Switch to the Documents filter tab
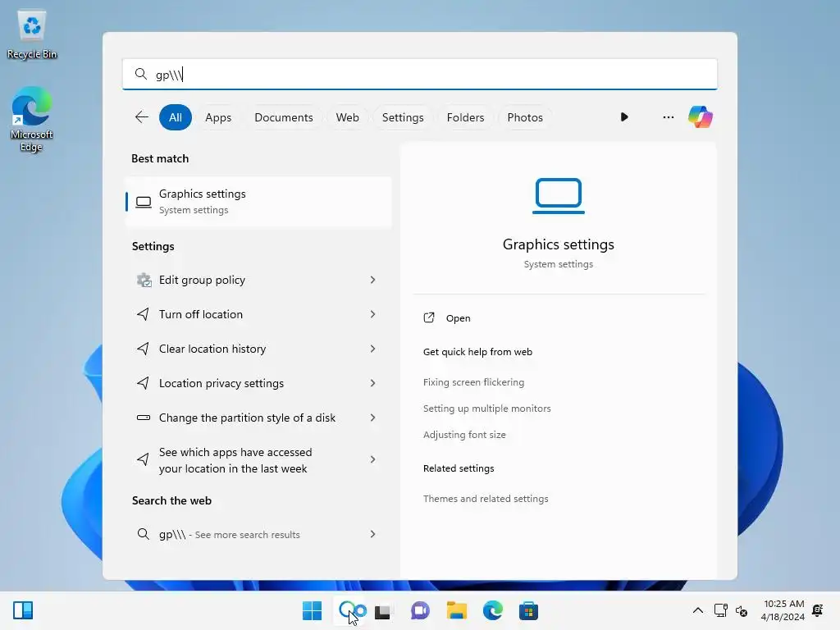Screen dimensions: 840x630 pos(283,117)
